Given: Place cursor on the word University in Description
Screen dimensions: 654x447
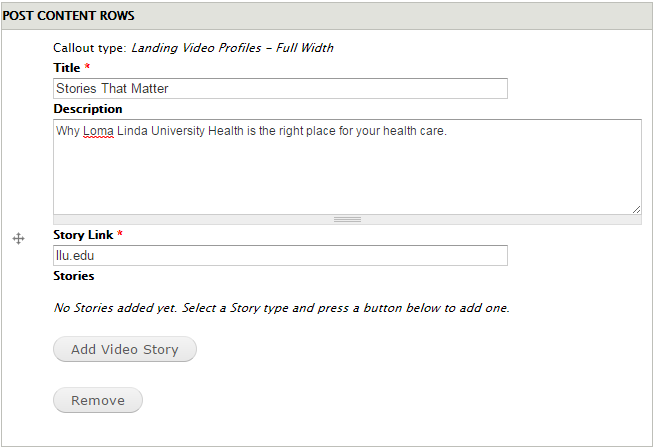Looking at the screenshot, I should coord(178,131).
